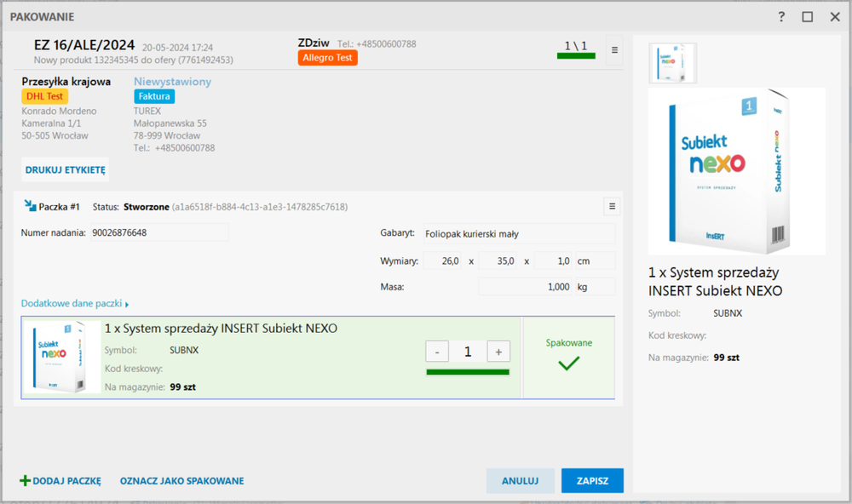Increase item quantity with plus button
This screenshot has width=852, height=504.
pyautogui.click(x=498, y=352)
